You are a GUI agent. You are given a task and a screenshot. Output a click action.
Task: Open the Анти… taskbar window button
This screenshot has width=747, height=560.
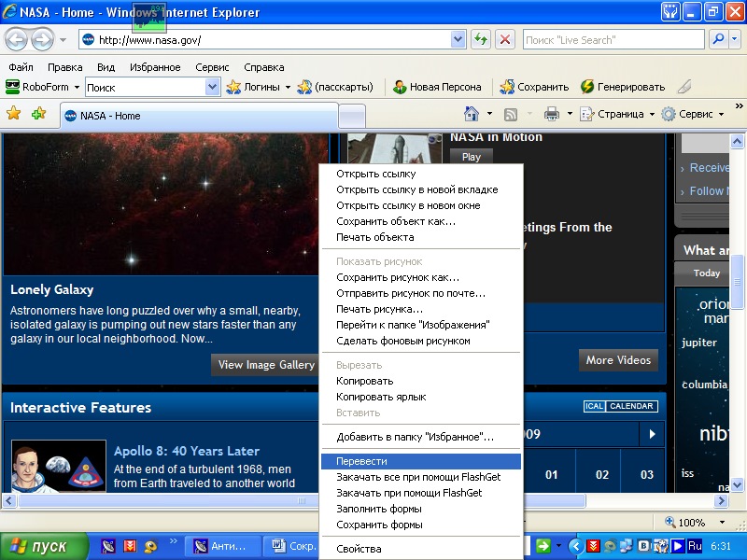221,546
